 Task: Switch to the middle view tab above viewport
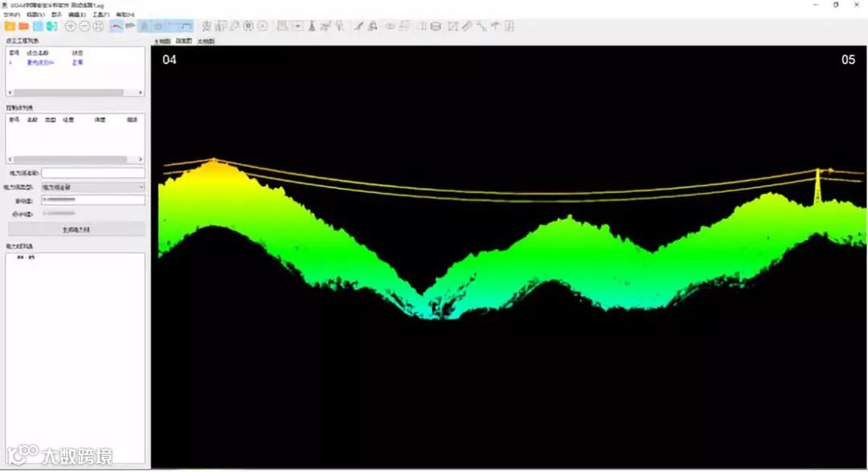[x=184, y=41]
